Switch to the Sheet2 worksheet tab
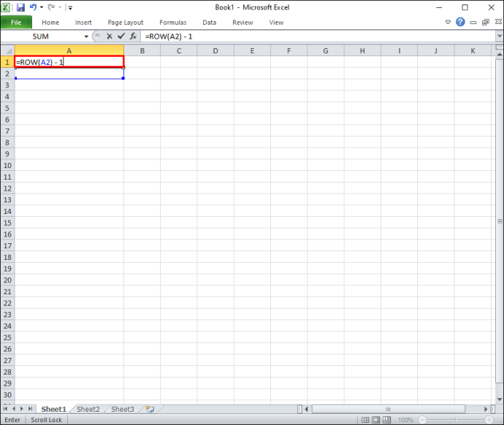 tap(88, 409)
